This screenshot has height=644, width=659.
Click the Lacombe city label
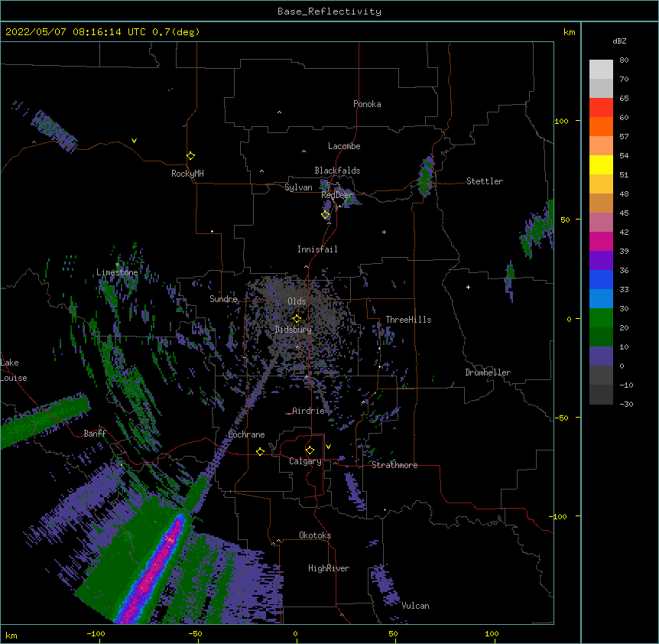[344, 146]
